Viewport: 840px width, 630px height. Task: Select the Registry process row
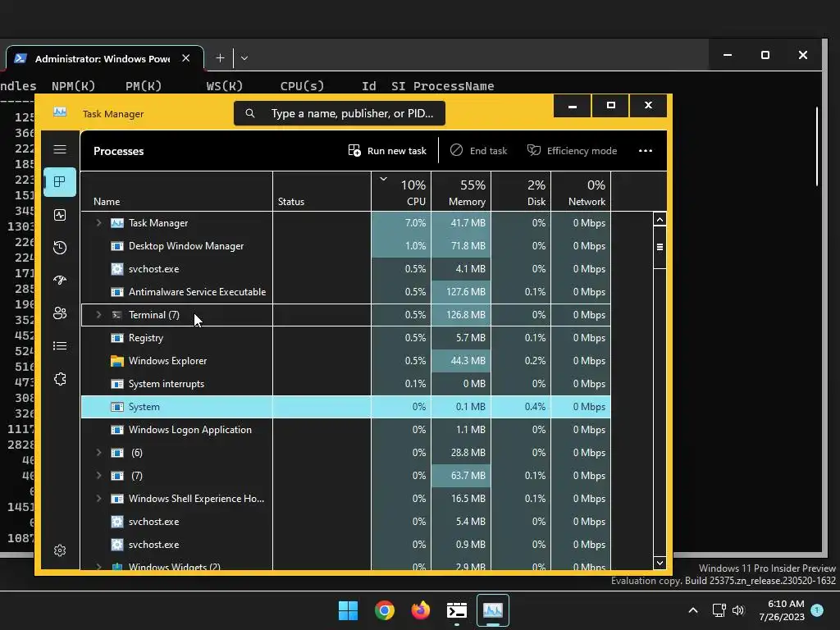[345, 338]
